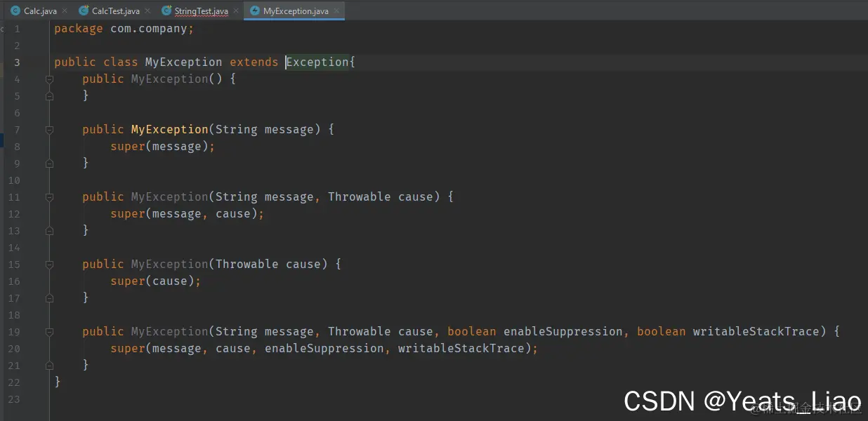This screenshot has height=421, width=868.
Task: Click the highlighted MyException constructor name on line 7
Action: [170, 130]
